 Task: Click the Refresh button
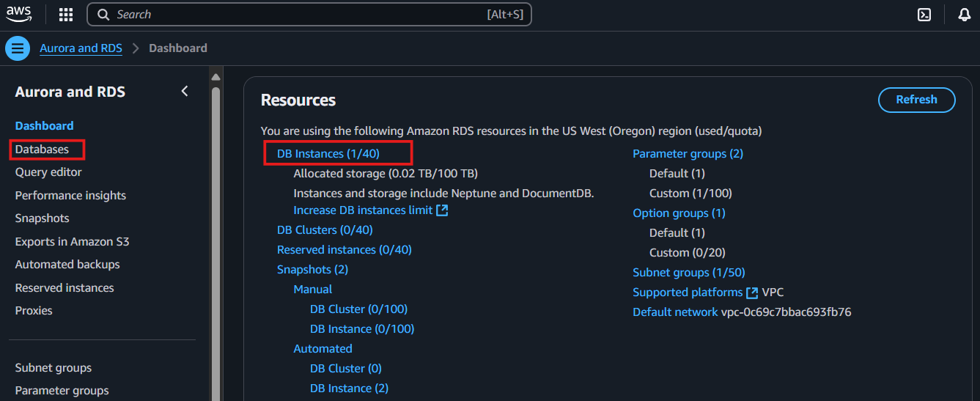[916, 100]
